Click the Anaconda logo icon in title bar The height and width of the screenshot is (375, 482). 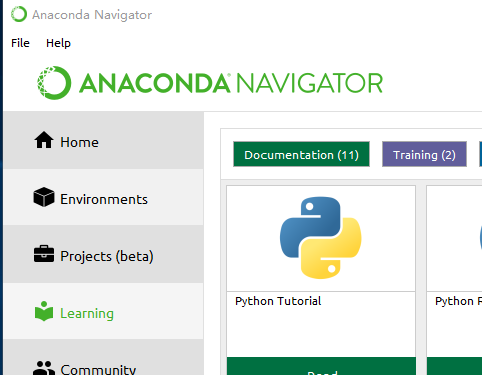tap(19, 14)
